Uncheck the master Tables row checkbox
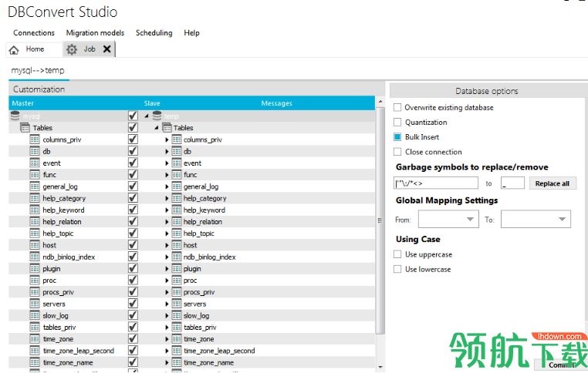 133,128
